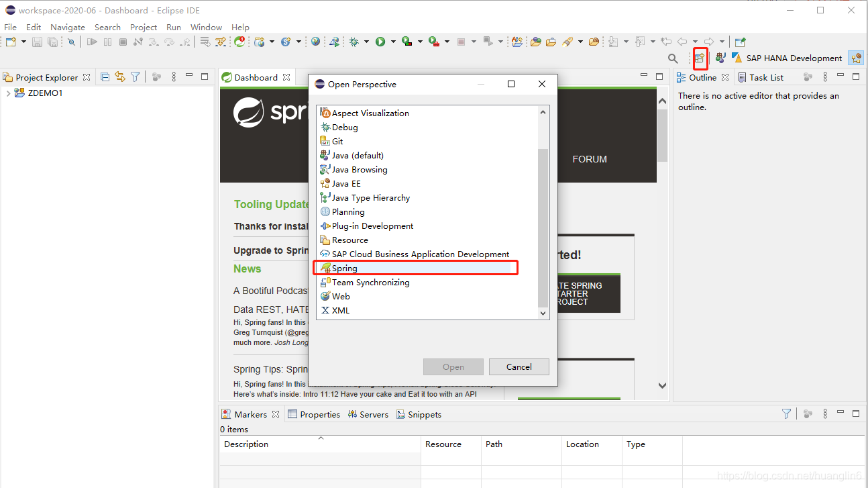Click the debug Resume icon
Screen dimensions: 868x488
coord(92,42)
